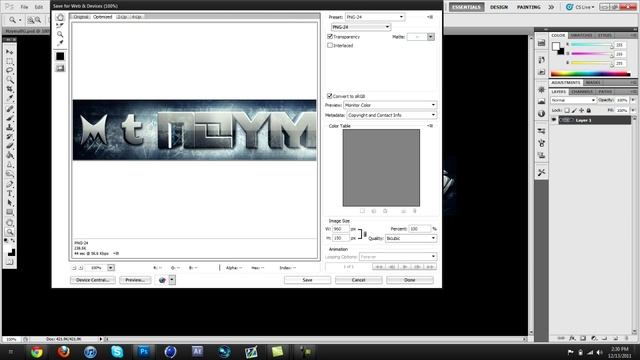Click the Preview button
Viewport: 640px width, 360px height.
(135, 280)
